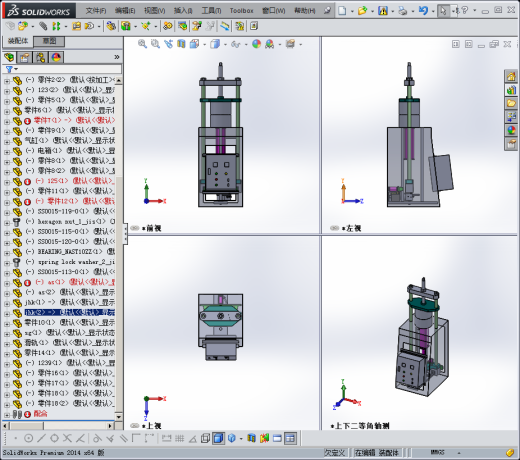This screenshot has height=460, width=520.
Task: Switch to the 草图 tab
Action: click(x=49, y=41)
